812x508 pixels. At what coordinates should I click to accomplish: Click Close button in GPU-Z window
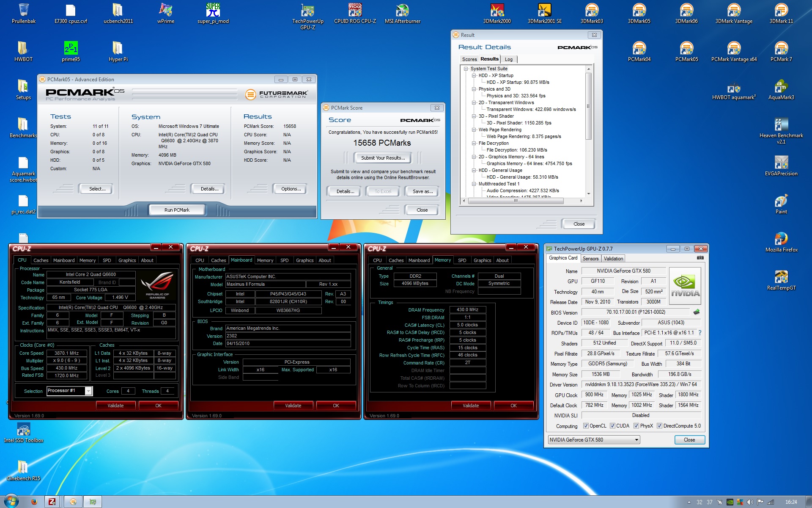click(689, 440)
